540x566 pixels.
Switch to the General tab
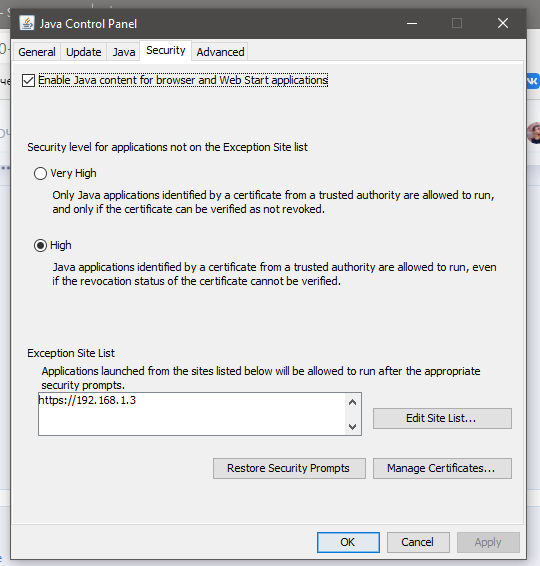point(37,52)
